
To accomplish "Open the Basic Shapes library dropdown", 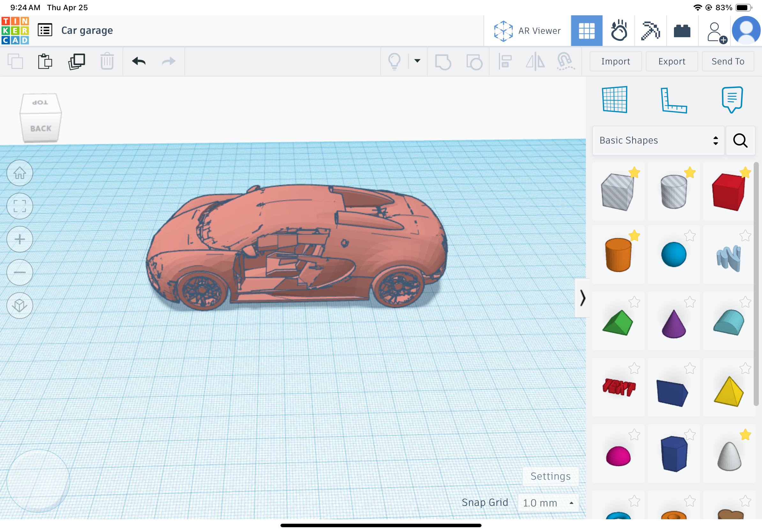I will coord(658,140).
